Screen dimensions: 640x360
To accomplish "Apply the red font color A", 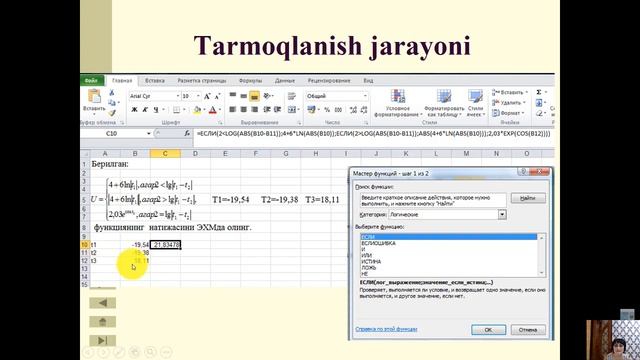I will pyautogui.click(x=213, y=110).
